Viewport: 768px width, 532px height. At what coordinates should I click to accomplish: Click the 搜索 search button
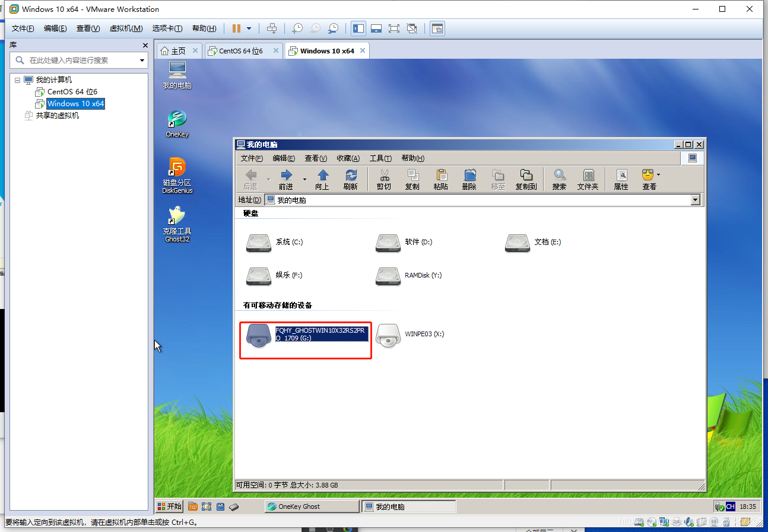[x=560, y=179]
